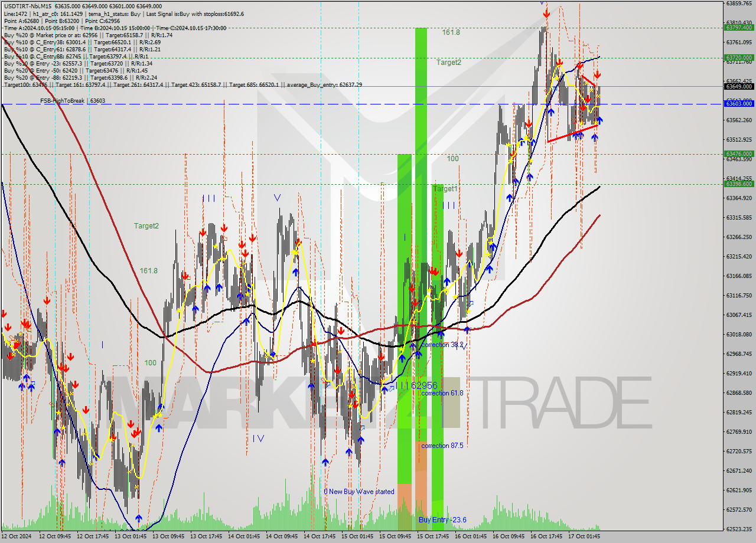Click the 'FSB-HighToBreak | 63603' line label
The image size is (756, 543).
coord(73,101)
